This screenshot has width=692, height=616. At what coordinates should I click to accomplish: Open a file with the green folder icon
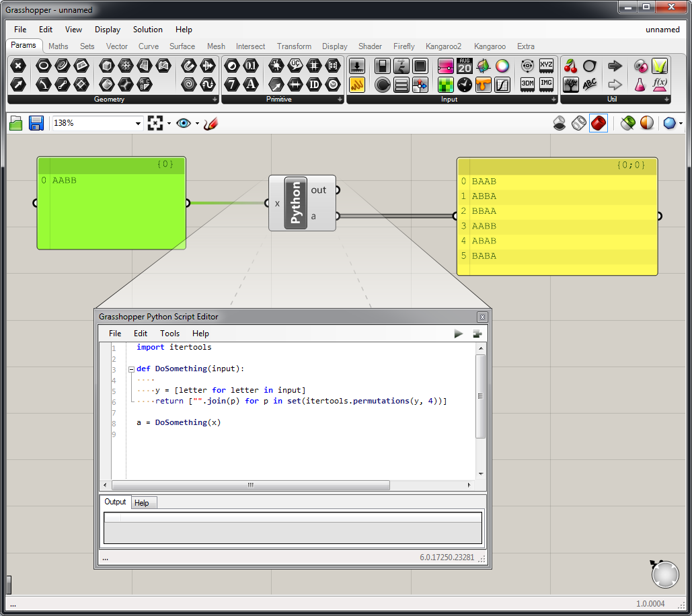click(16, 123)
